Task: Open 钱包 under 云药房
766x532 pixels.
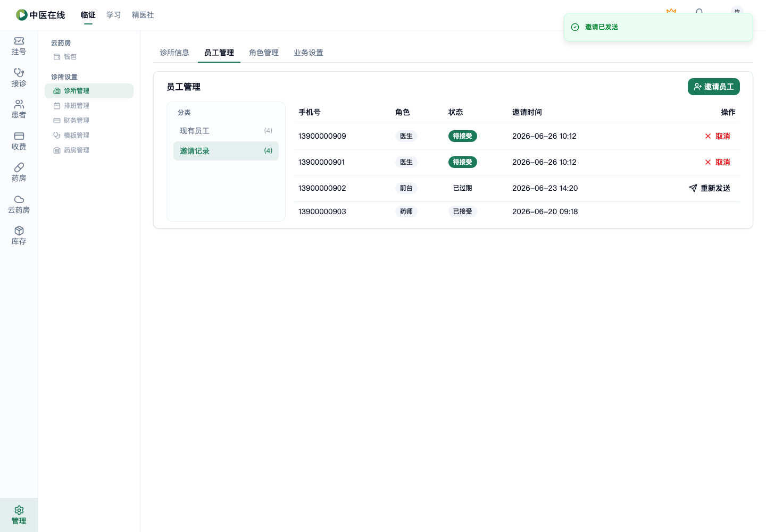Action: pos(89,57)
